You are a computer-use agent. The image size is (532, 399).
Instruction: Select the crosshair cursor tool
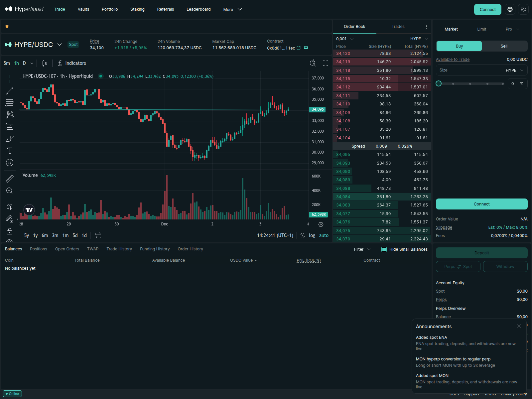click(10, 79)
